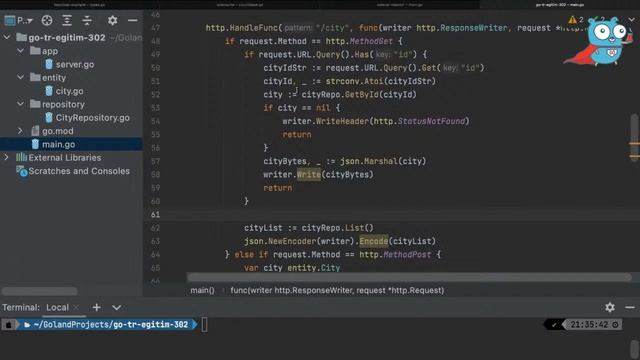The image size is (640, 360).
Task: Add a new terminal session with plus
Action: (96, 307)
